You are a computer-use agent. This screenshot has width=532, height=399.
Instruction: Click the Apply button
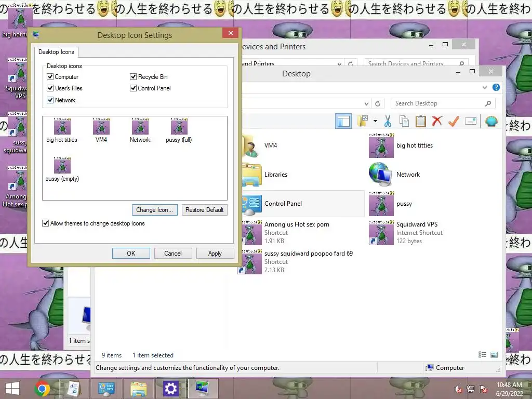point(215,254)
